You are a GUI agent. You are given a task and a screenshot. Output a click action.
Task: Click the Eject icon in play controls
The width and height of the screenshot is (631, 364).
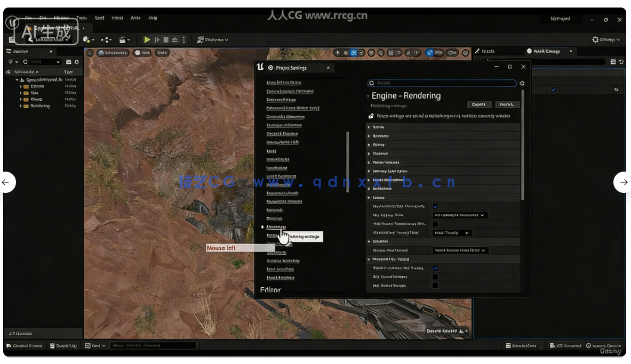click(x=174, y=40)
